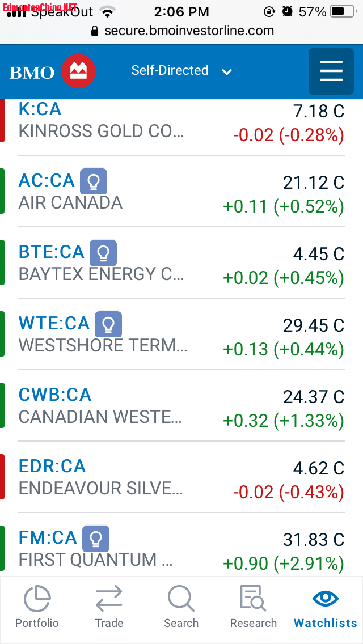Click the BMO logo
Image resolution: width=363 pixels, height=644 pixels.
52,71
